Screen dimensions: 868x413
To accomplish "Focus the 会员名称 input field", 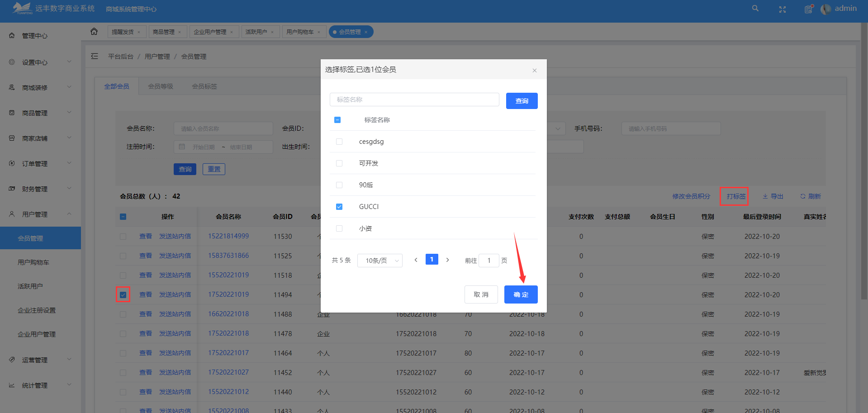I will tap(223, 128).
